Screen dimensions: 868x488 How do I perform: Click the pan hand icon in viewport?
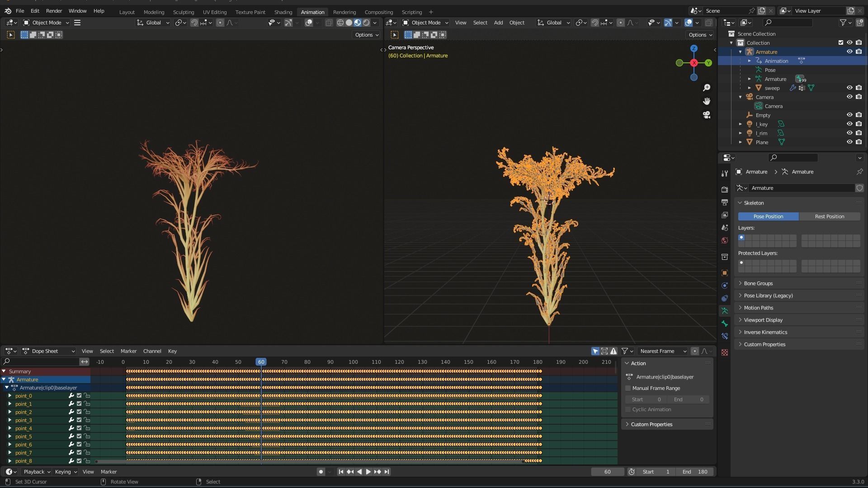click(707, 101)
